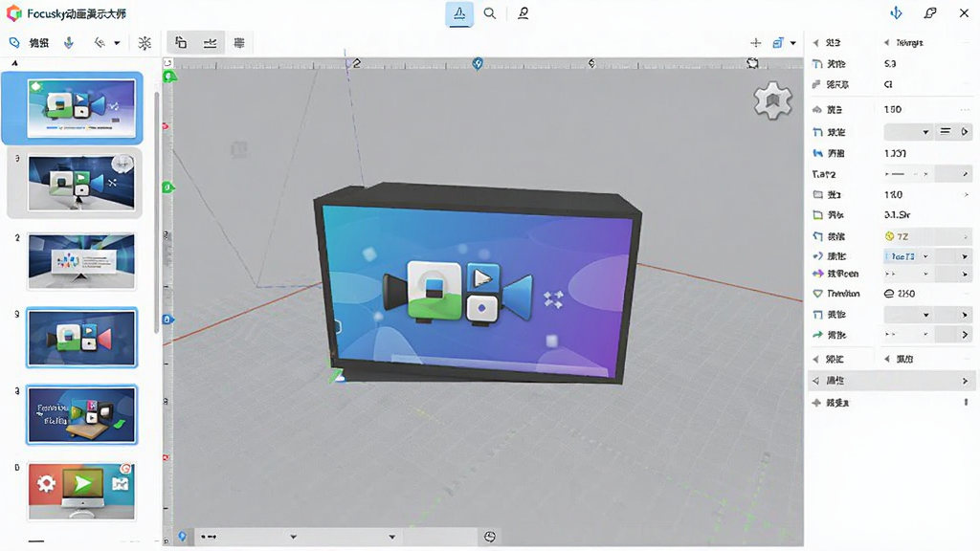Click the blue location pin in bottom bar
Viewport: 980px width, 551px height.
(182, 536)
